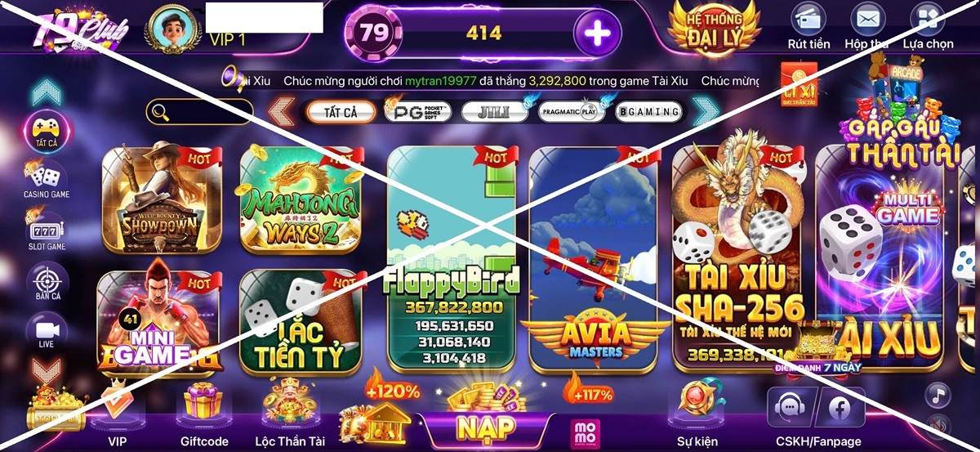The width and height of the screenshot is (980, 452).
Task: Click the game search field
Action: (200, 112)
